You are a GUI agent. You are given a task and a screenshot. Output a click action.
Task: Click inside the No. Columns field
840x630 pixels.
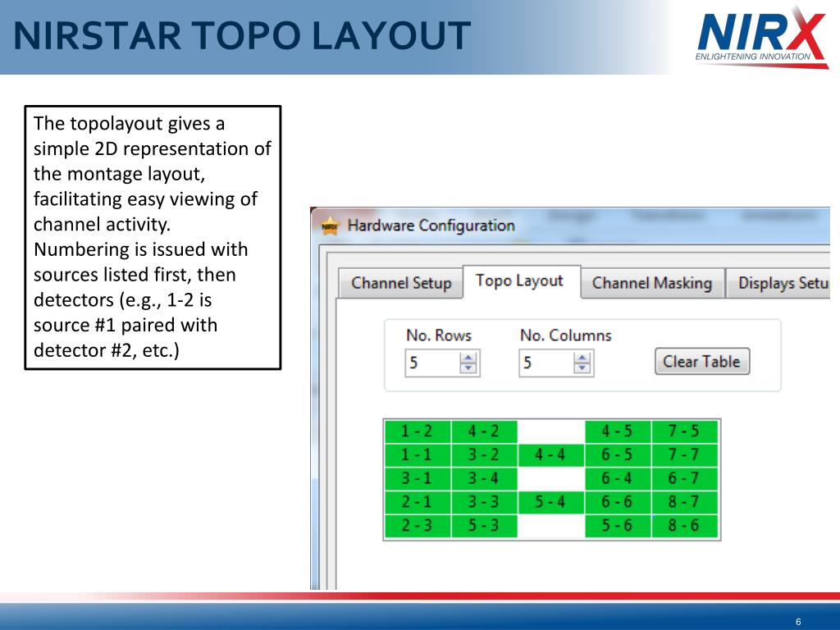546,363
